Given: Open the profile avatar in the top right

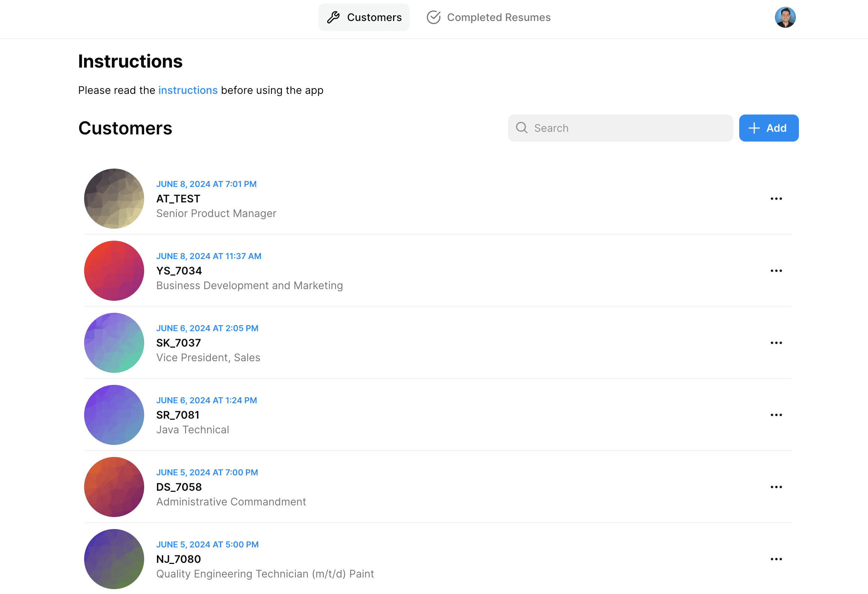Looking at the screenshot, I should tap(786, 17).
